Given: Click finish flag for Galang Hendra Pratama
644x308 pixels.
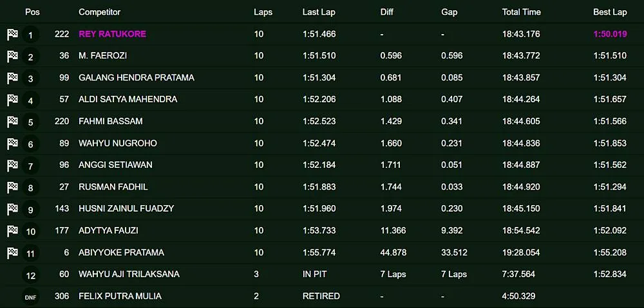Looking at the screenshot, I should pos(12,78).
